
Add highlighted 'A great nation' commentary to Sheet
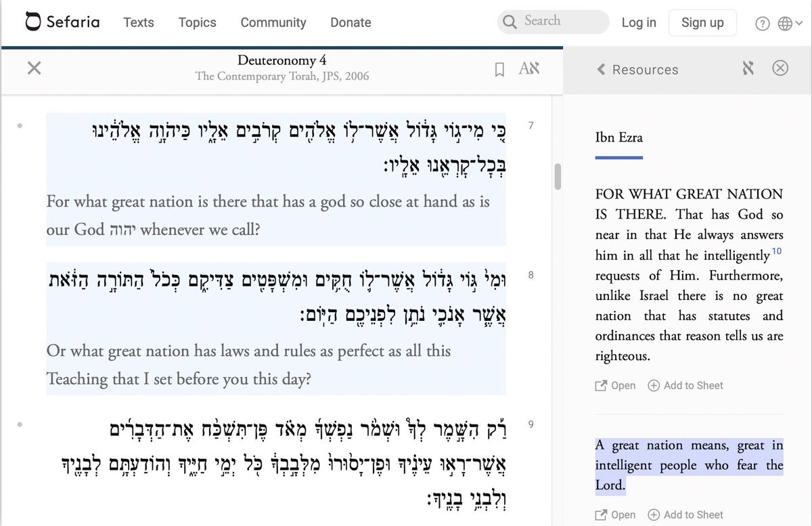coord(685,515)
